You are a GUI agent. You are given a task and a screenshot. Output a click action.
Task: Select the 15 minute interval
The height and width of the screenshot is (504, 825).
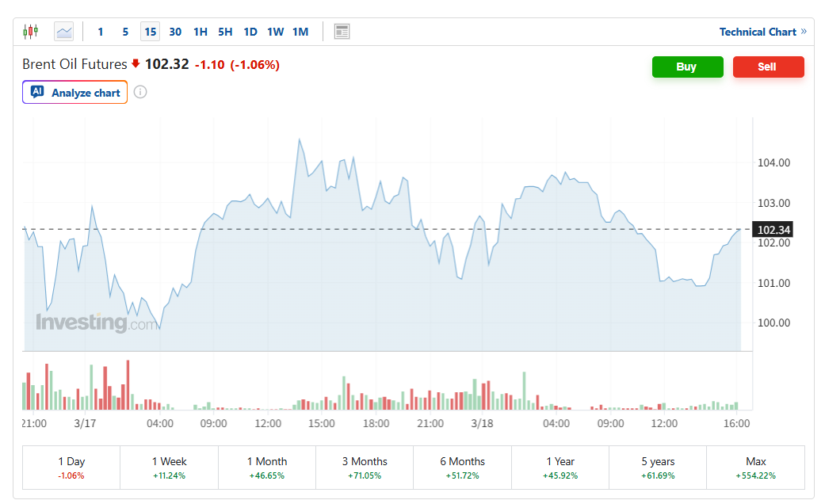coord(150,32)
